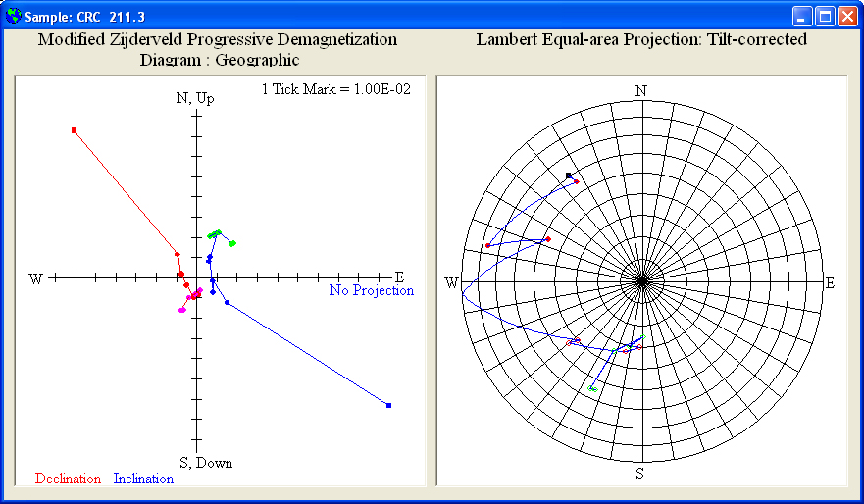The height and width of the screenshot is (504, 864).
Task: Click the Lambert Equal-area Projection title
Action: pyautogui.click(x=641, y=39)
